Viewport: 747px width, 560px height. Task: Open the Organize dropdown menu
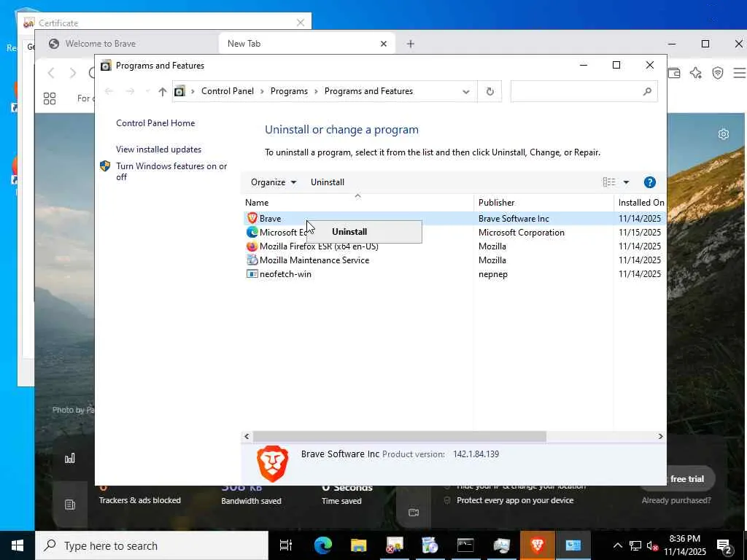pos(274,182)
